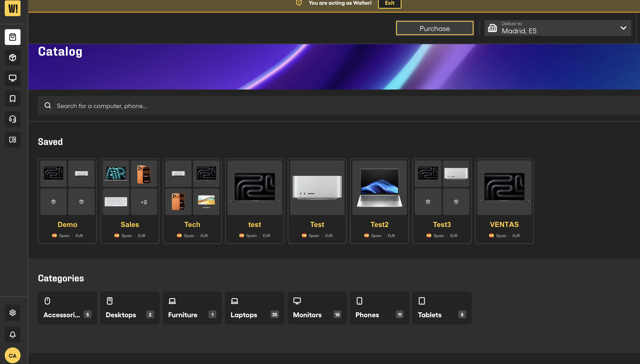The image size is (640, 364).
Task: Focus the catalog search field
Action: 339,105
